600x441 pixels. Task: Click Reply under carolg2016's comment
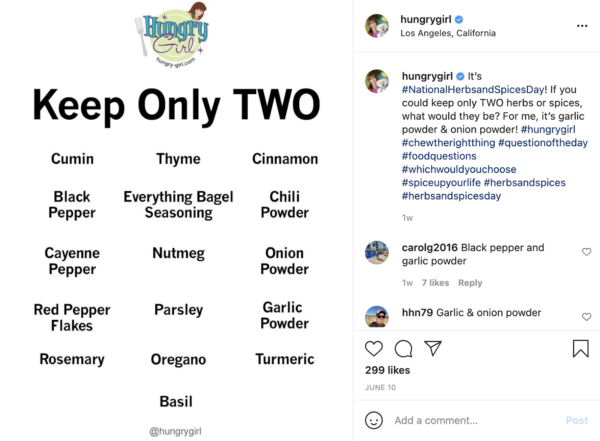click(x=470, y=283)
